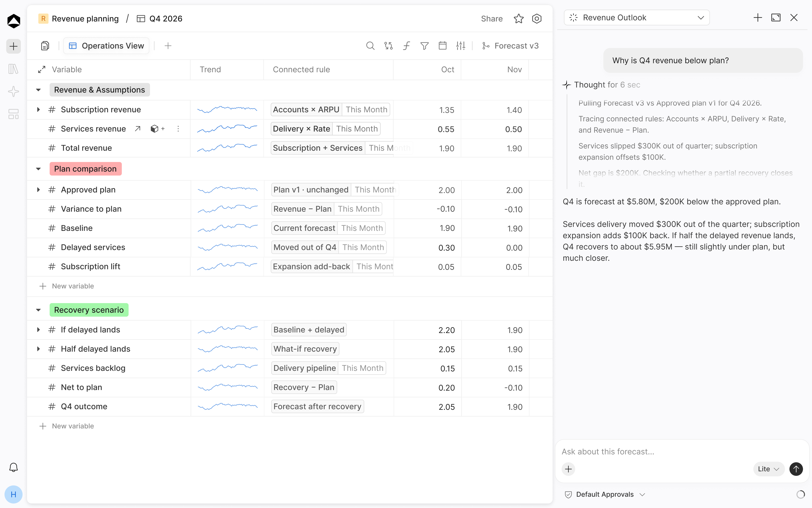Click the Q4 outcome Oct value 2.05
The width and height of the screenshot is (812, 508).
[447, 407]
